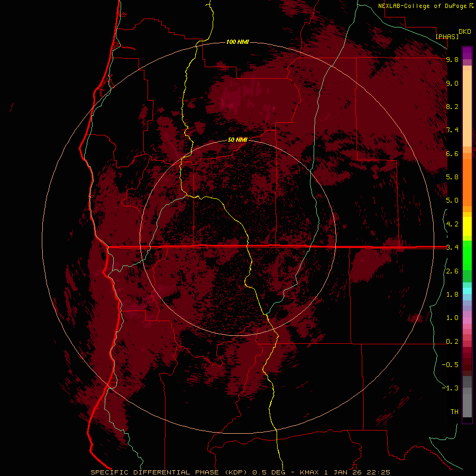Screen dimensions: 476x476
Task: Click the DKD label above the color scale
Action: [465, 32]
